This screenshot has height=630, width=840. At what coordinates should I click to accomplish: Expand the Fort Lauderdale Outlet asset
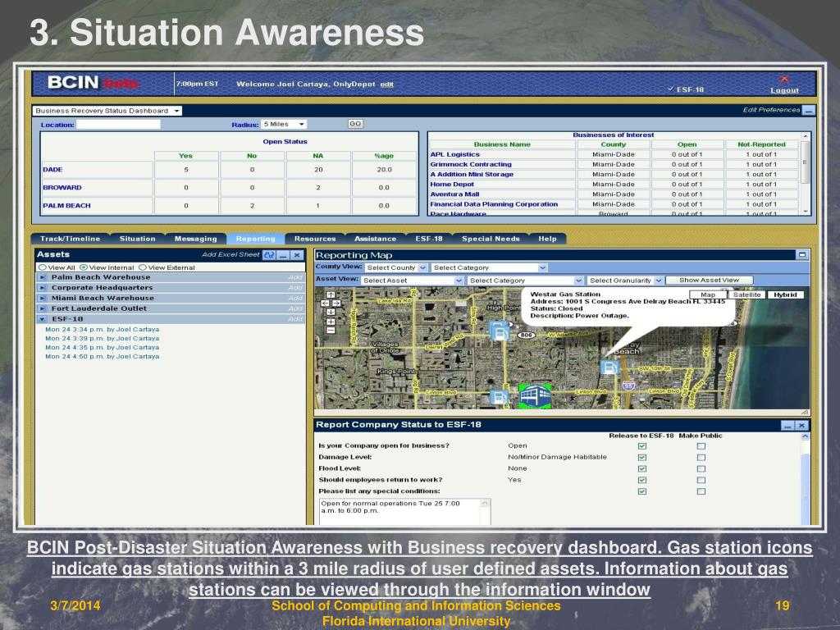click(x=43, y=308)
